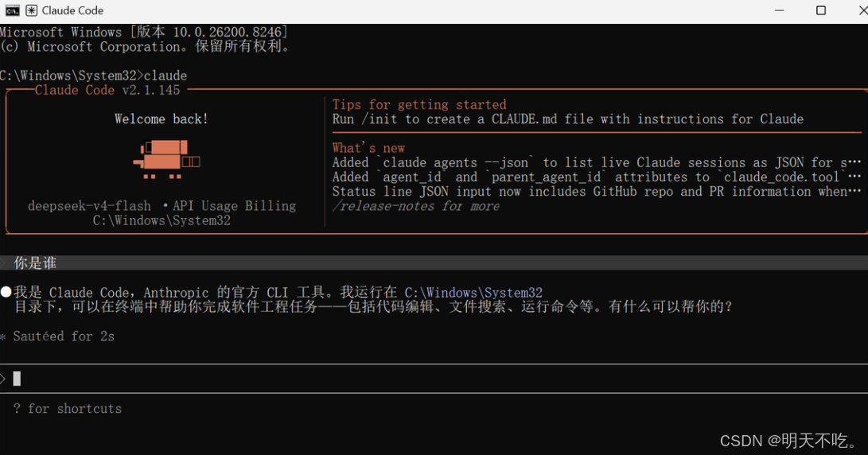Viewport: 868px width, 455px height.
Task: Click the 'Welcome back!' text
Action: [161, 119]
